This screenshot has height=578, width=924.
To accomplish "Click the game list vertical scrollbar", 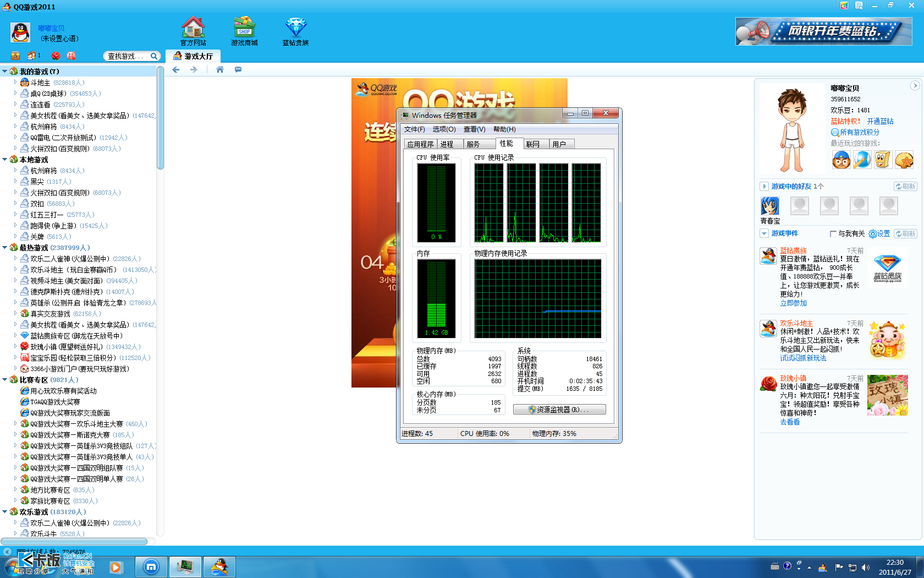I will [x=160, y=118].
